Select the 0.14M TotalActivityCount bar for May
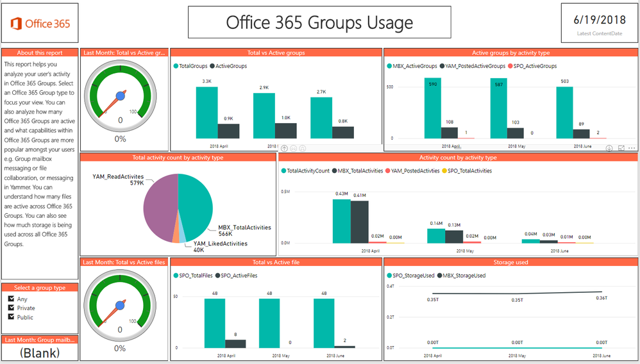The image size is (640, 364). [436, 236]
